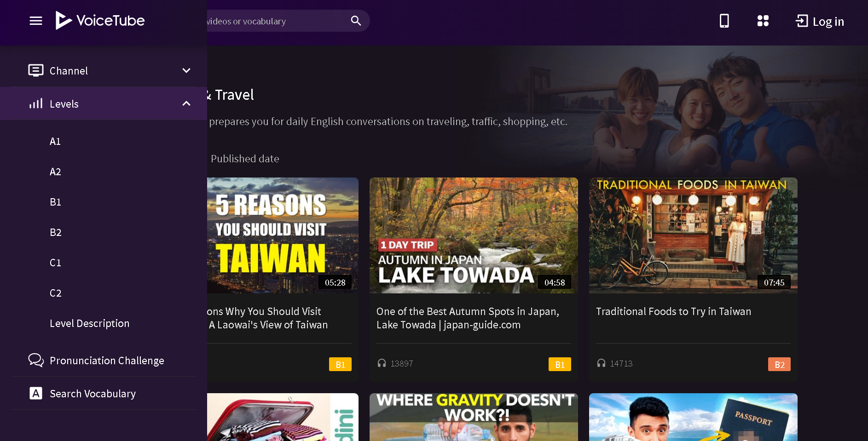Click headphone icon beside 13897
The height and width of the screenshot is (441, 868).
click(382, 363)
